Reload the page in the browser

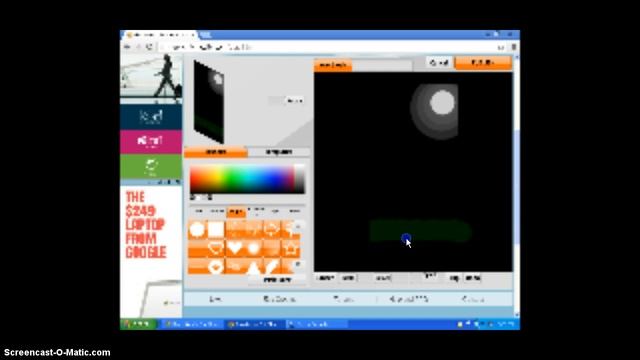click(x=150, y=47)
